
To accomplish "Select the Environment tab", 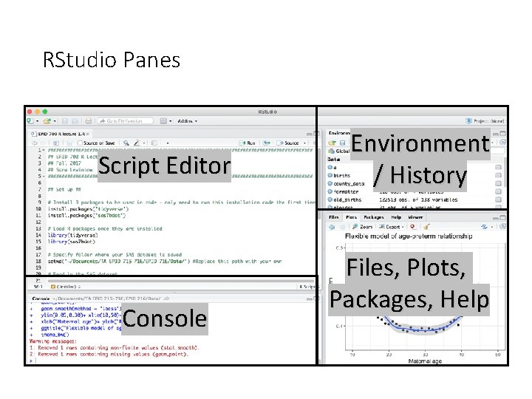I will (x=339, y=133).
